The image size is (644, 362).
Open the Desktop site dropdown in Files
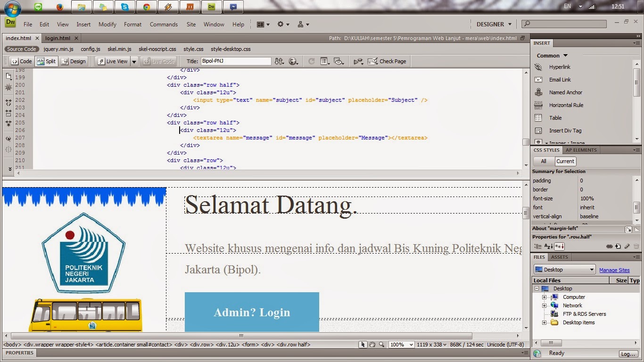[565, 270]
